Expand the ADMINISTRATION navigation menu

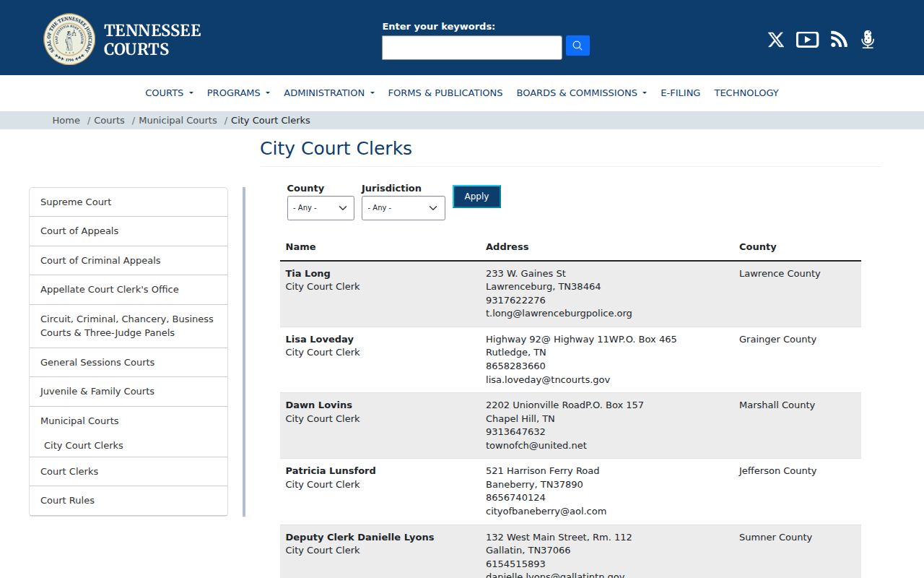point(329,92)
